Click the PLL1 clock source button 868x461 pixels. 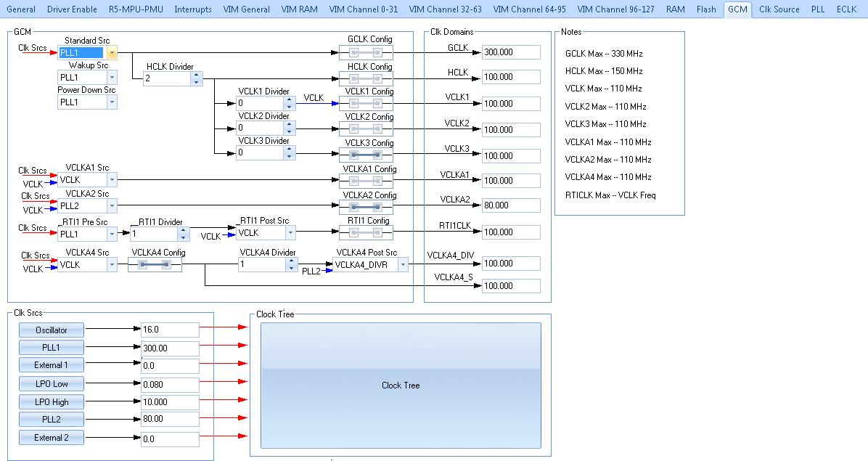click(x=52, y=348)
